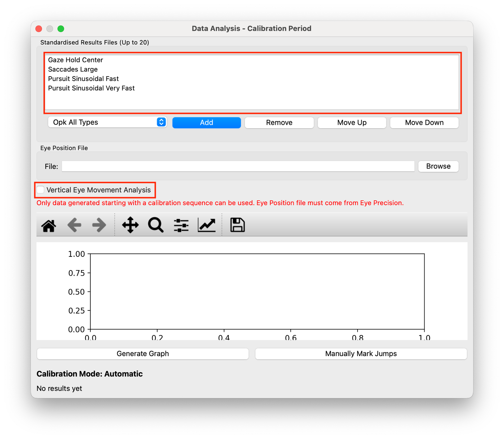Click the save figure floppy disk icon
Screen dimensions: 504x439
[238, 225]
